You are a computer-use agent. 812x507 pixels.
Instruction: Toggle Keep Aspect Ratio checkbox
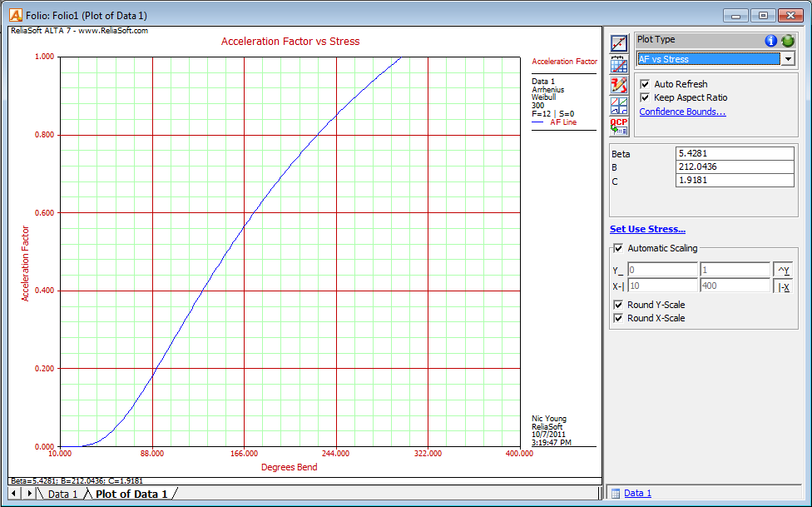pos(645,97)
